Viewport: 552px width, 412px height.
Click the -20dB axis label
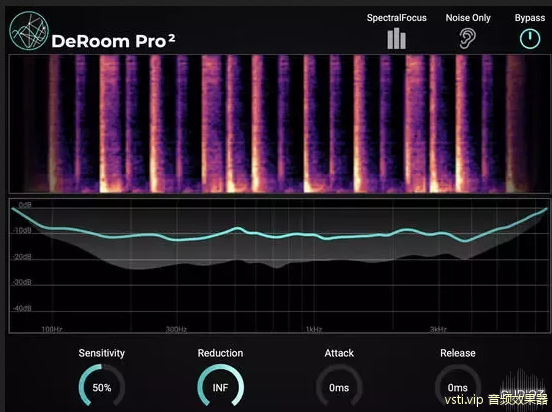22,257
